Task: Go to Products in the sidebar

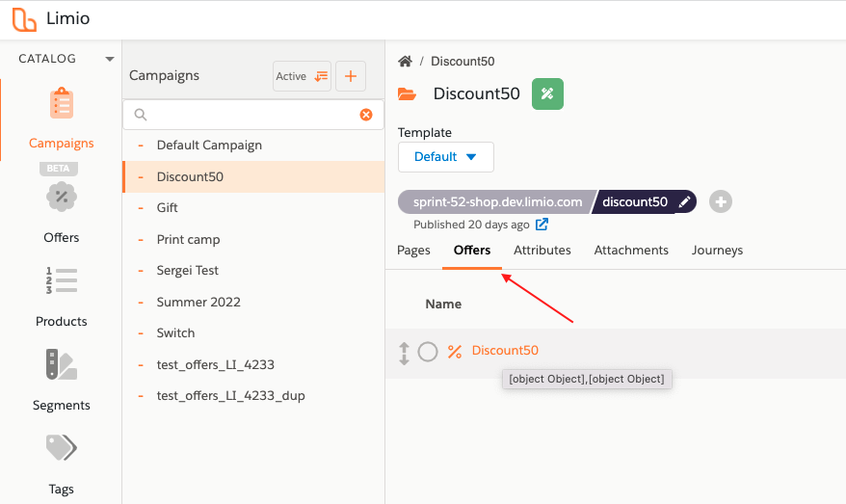Action: 61,297
